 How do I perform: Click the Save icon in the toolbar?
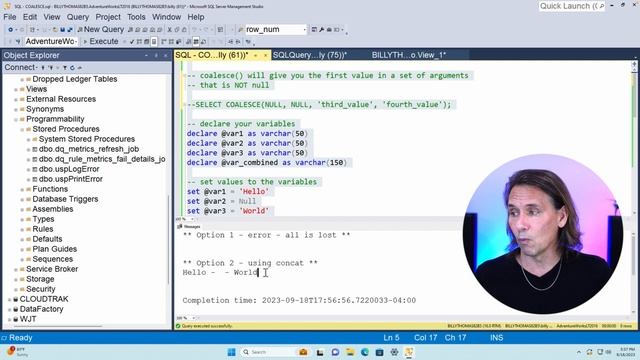[62, 30]
